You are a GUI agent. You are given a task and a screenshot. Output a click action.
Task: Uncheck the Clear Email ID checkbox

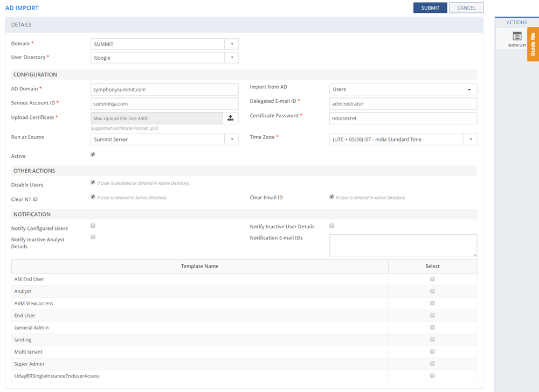(x=331, y=197)
